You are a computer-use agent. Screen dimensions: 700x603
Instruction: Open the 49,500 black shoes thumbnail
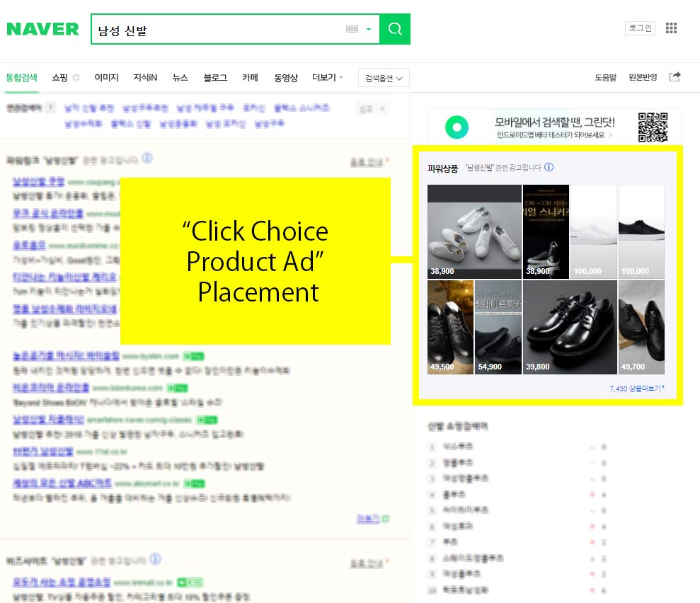coord(450,327)
